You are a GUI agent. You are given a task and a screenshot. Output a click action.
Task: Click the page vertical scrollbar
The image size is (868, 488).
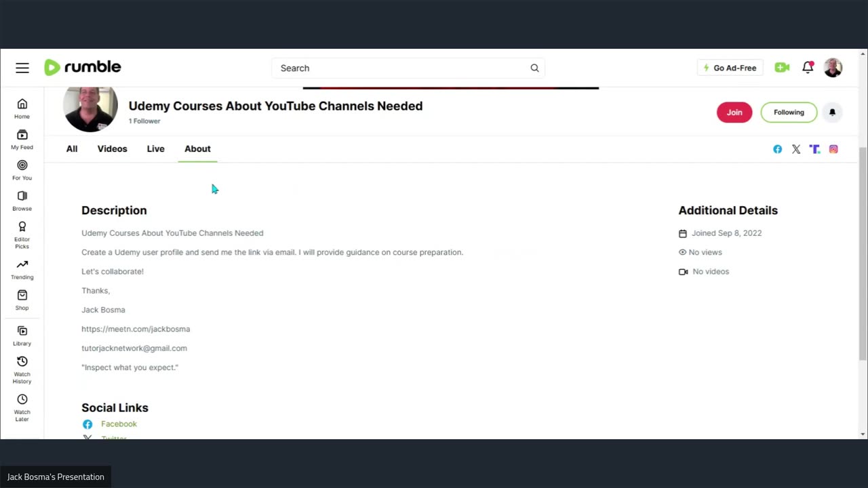point(863,253)
